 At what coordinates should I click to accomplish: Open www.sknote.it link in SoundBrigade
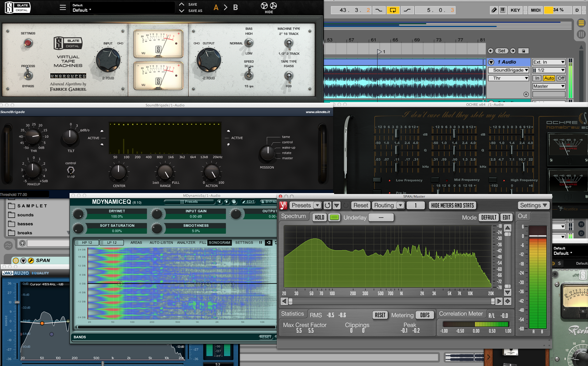pos(318,112)
